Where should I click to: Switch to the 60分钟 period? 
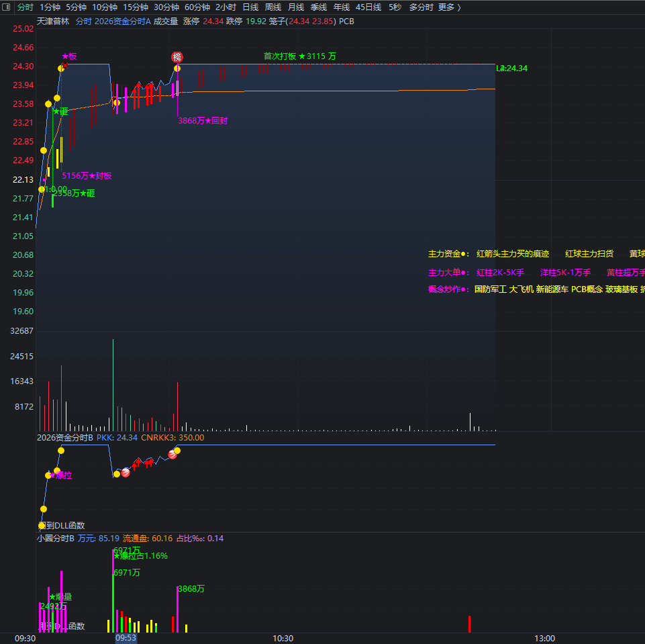click(197, 7)
